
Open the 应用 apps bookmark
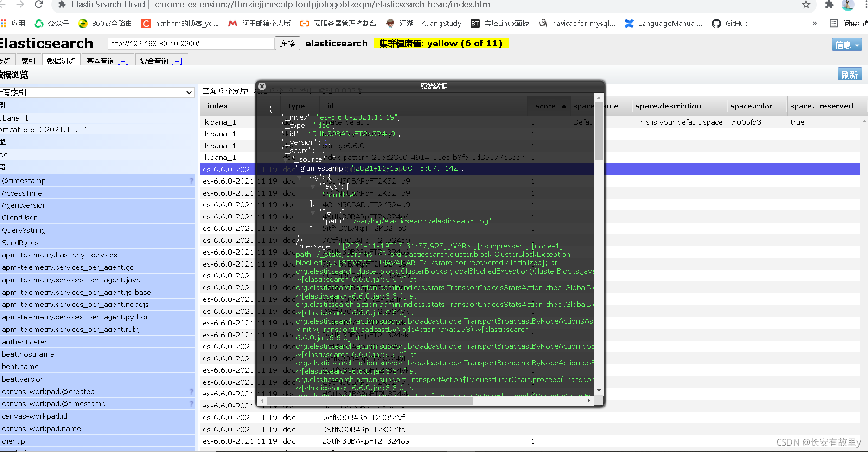click(x=13, y=24)
